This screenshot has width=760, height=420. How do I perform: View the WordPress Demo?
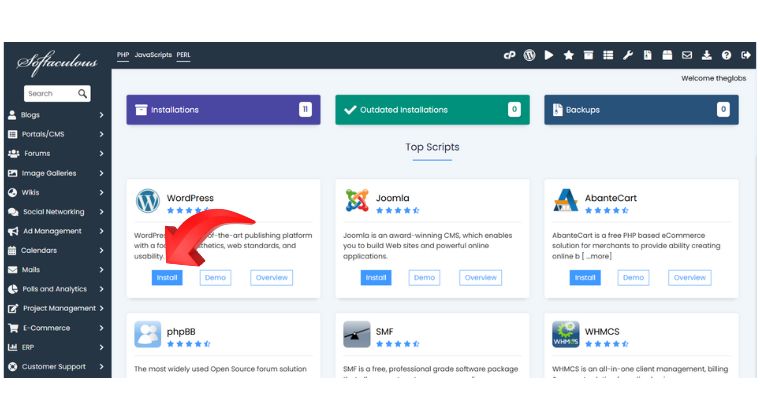(215, 278)
